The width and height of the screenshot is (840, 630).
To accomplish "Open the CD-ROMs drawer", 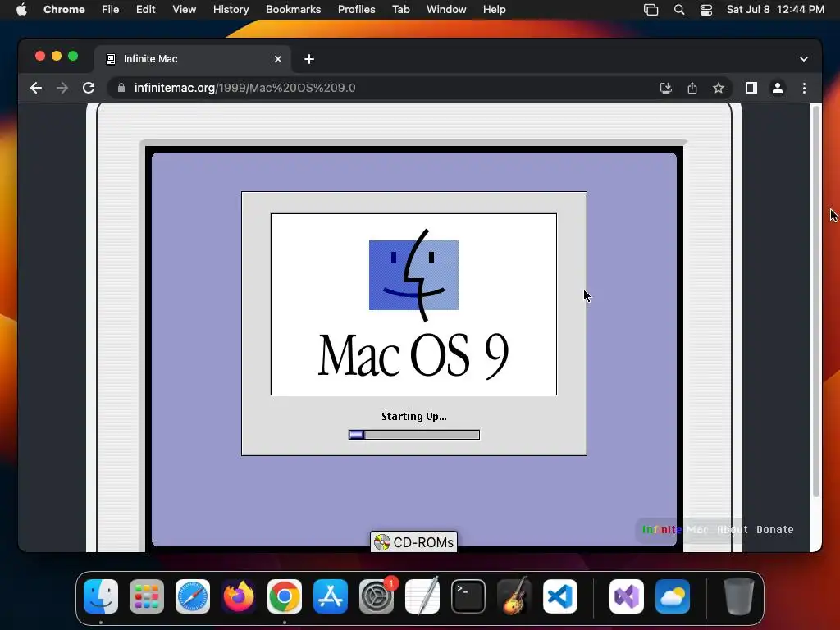I will pyautogui.click(x=413, y=542).
